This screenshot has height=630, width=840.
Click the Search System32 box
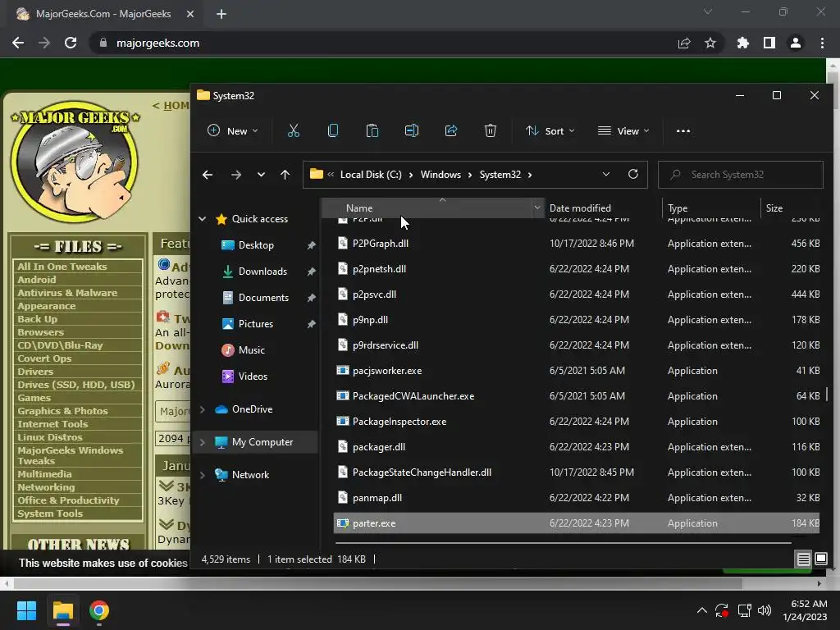click(x=741, y=175)
